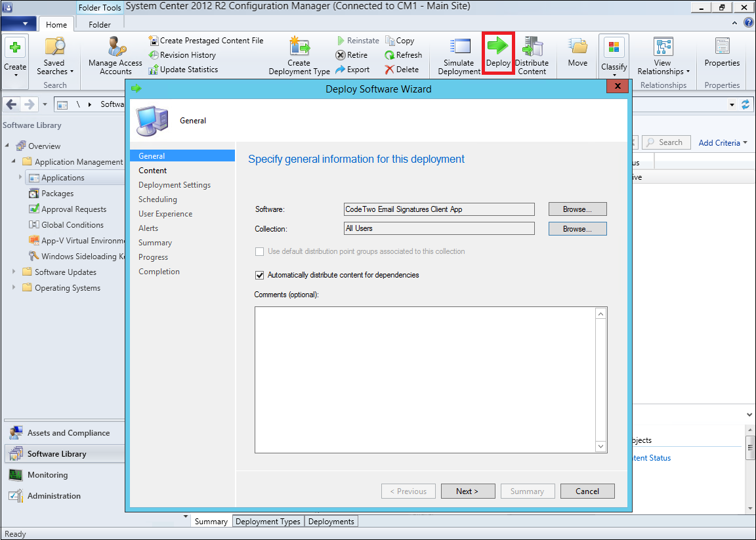Click the green Create plus icon
756x540 pixels.
coord(15,48)
